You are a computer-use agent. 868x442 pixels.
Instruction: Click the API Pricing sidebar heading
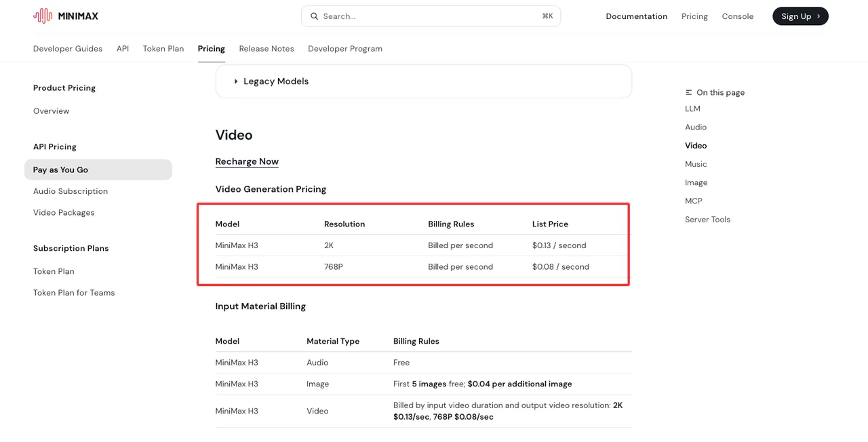coord(55,146)
